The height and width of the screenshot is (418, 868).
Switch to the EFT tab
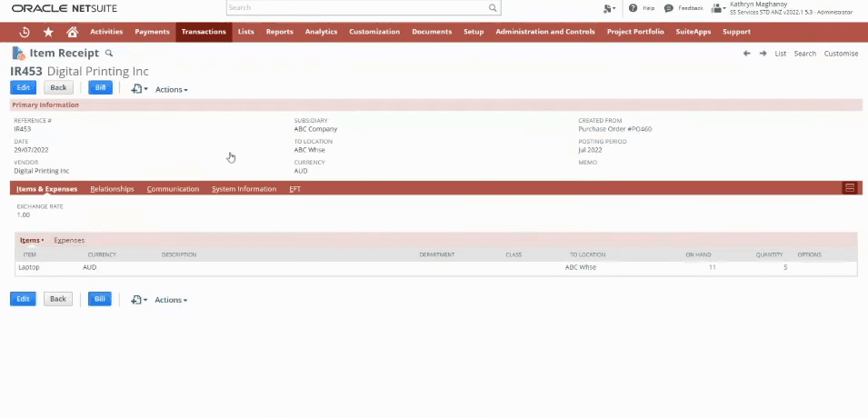(295, 189)
